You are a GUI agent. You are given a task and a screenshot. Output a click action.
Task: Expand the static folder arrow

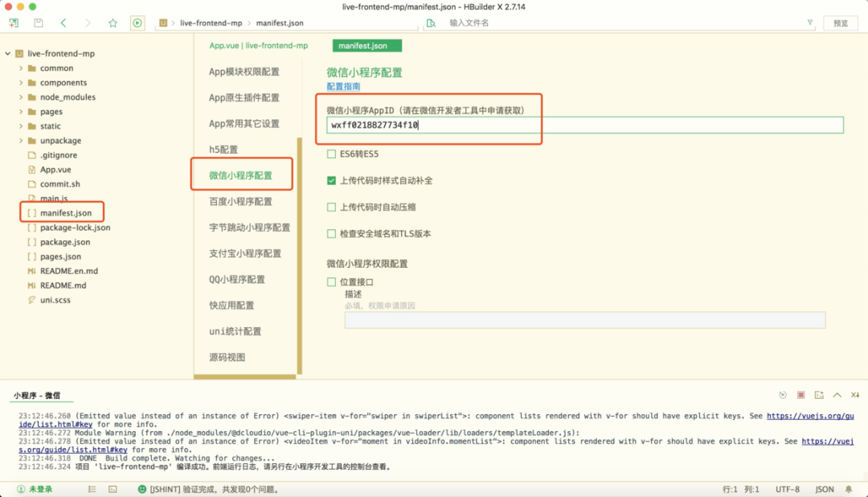(x=21, y=125)
